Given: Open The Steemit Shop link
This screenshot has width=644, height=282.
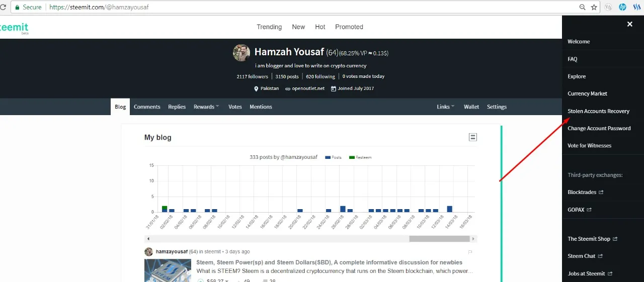Looking at the screenshot, I should (589, 239).
